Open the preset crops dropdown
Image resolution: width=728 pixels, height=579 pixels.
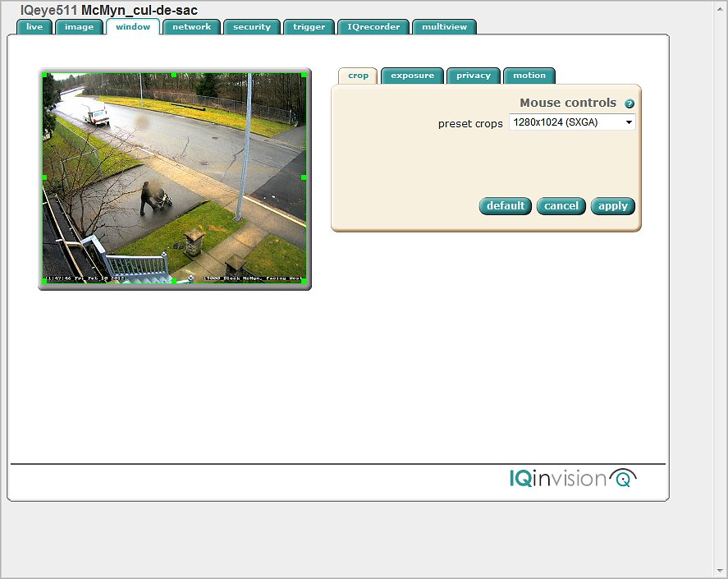(572, 122)
